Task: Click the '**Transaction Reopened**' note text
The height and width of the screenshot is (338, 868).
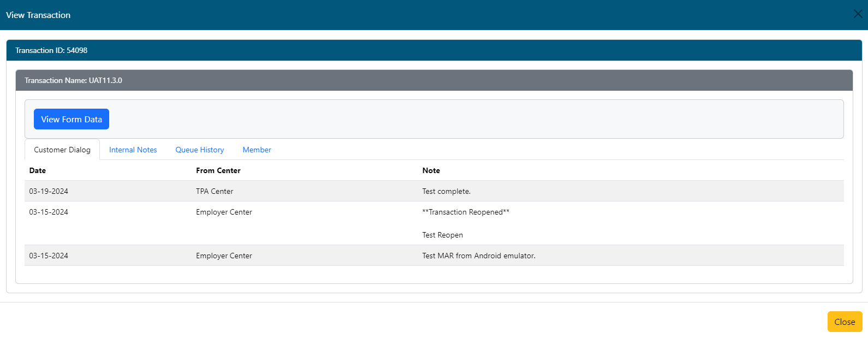Action: (466, 212)
